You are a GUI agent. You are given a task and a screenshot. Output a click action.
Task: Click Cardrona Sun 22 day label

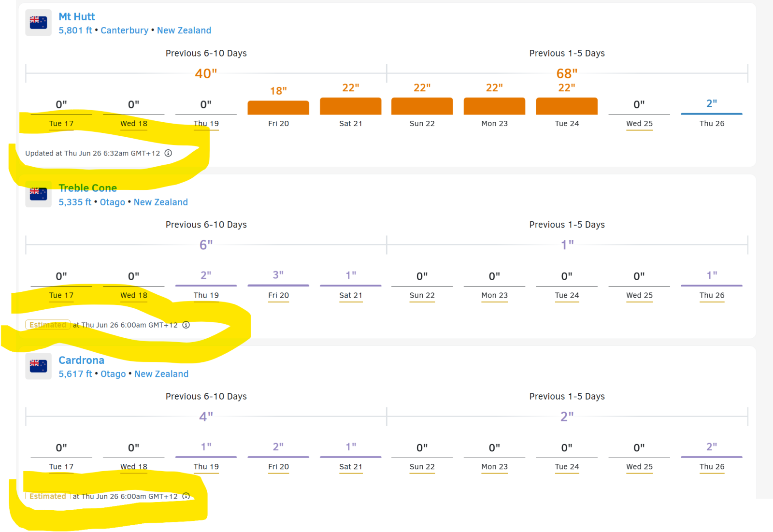(422, 467)
